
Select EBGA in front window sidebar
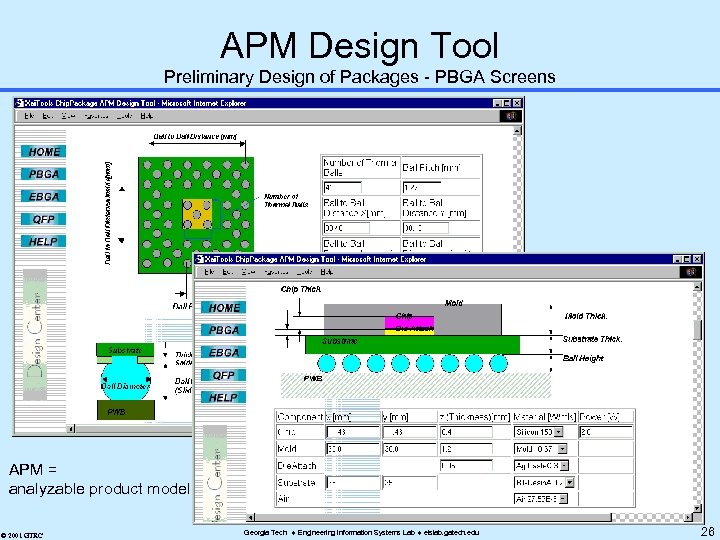(223, 353)
